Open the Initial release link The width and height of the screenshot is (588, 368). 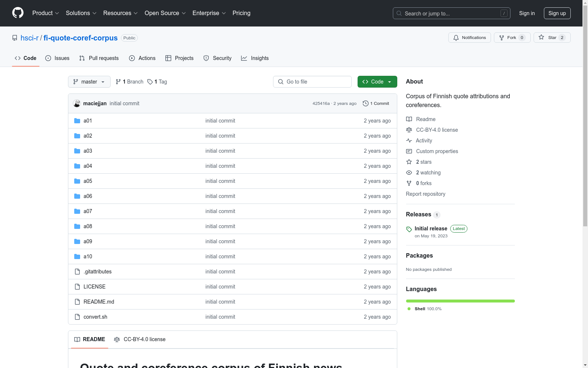(431, 229)
